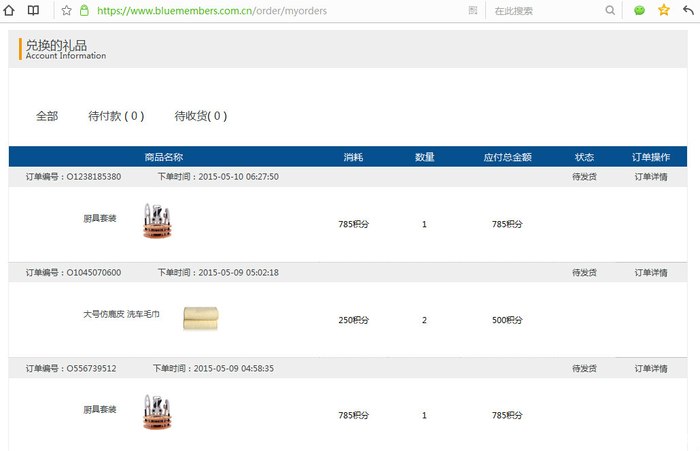Open 订单详情 for order O1045070600

(650, 273)
